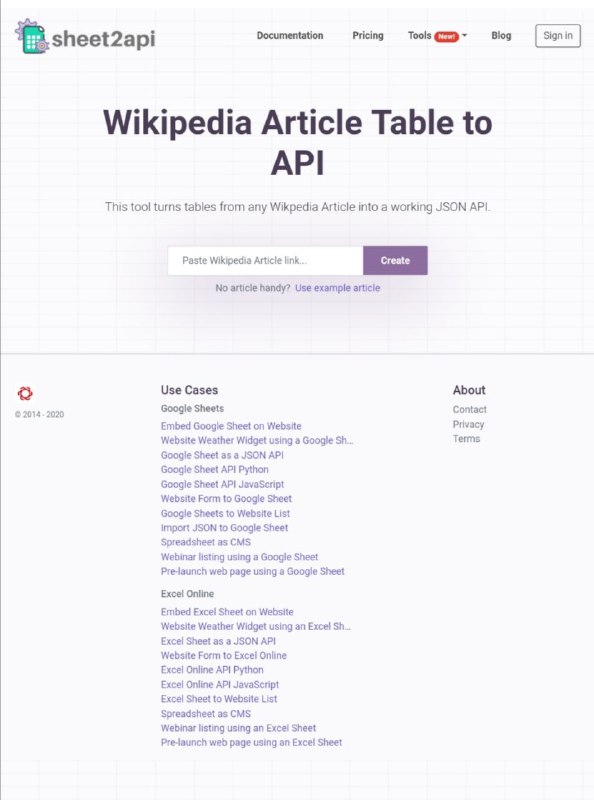594x800 pixels.
Task: Open Embed Excel Sheet on Website
Action: pyautogui.click(x=227, y=612)
